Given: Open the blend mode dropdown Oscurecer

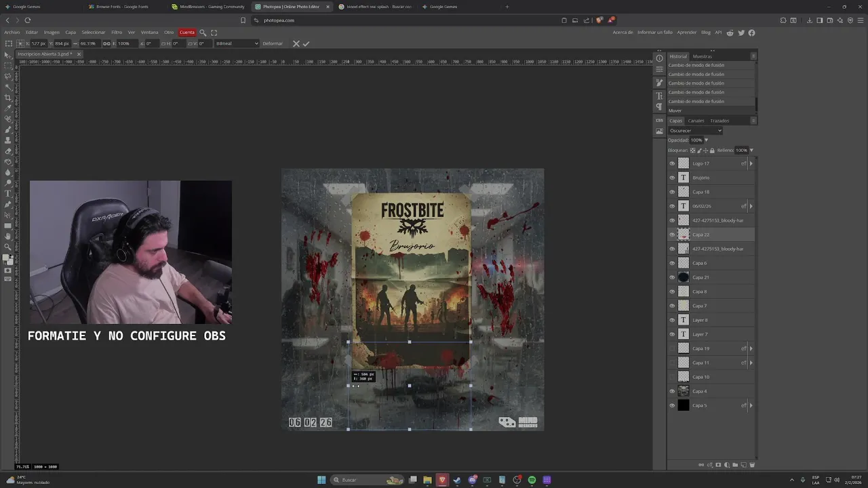Looking at the screenshot, I should (695, 131).
